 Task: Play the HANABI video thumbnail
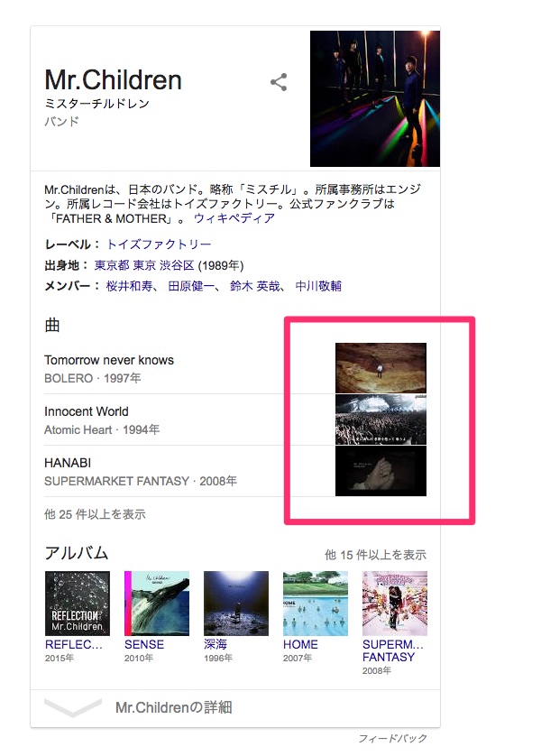click(381, 471)
